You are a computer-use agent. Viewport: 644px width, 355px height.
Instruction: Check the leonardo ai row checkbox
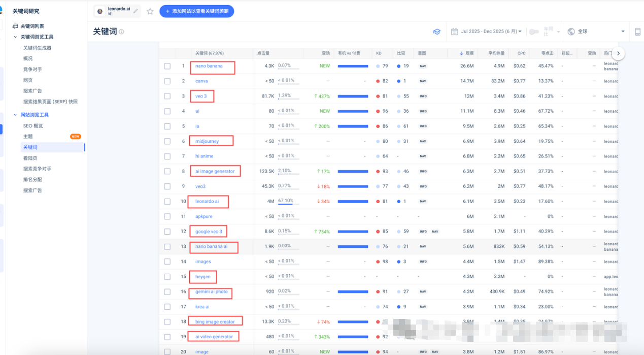tap(167, 202)
